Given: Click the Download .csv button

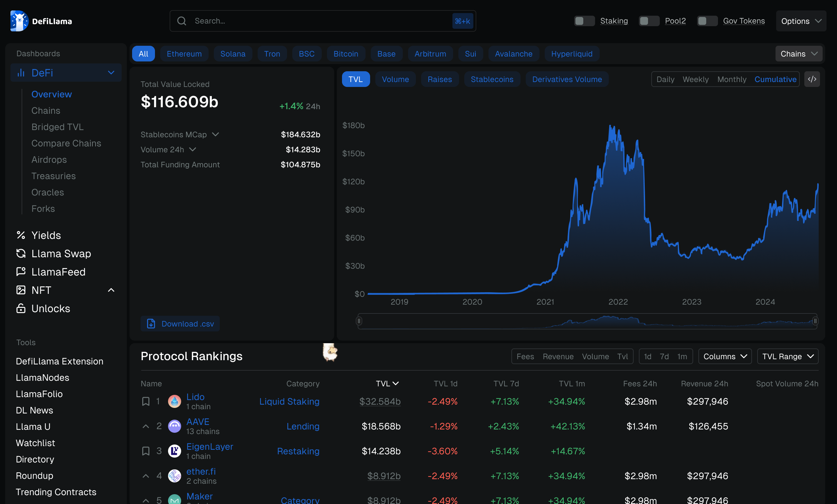Looking at the screenshot, I should tap(180, 324).
